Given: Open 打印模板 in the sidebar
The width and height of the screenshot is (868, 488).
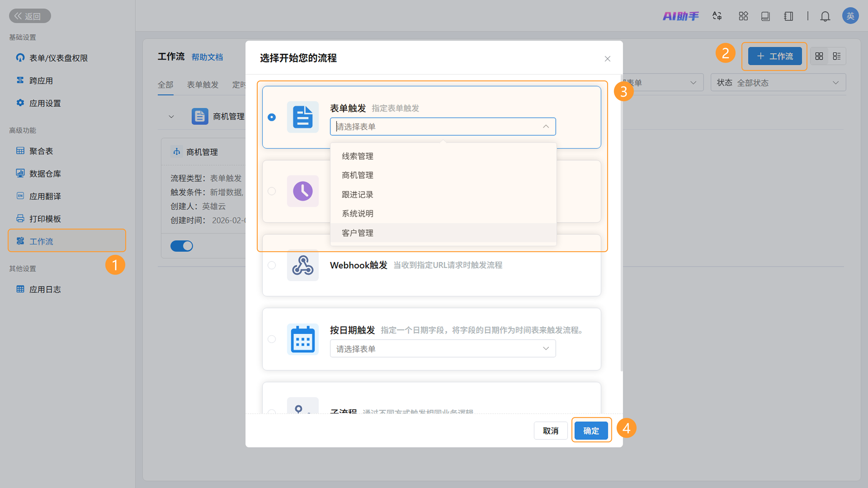Looking at the screenshot, I should click(x=45, y=218).
